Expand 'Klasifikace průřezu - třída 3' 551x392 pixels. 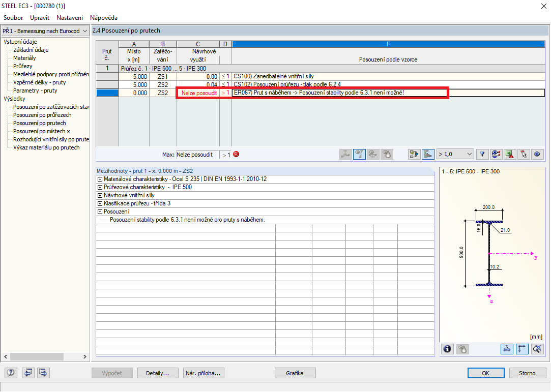tap(100, 203)
